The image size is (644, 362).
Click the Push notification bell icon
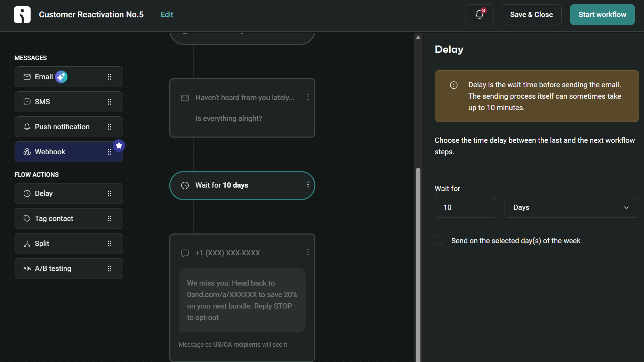[x=27, y=127]
